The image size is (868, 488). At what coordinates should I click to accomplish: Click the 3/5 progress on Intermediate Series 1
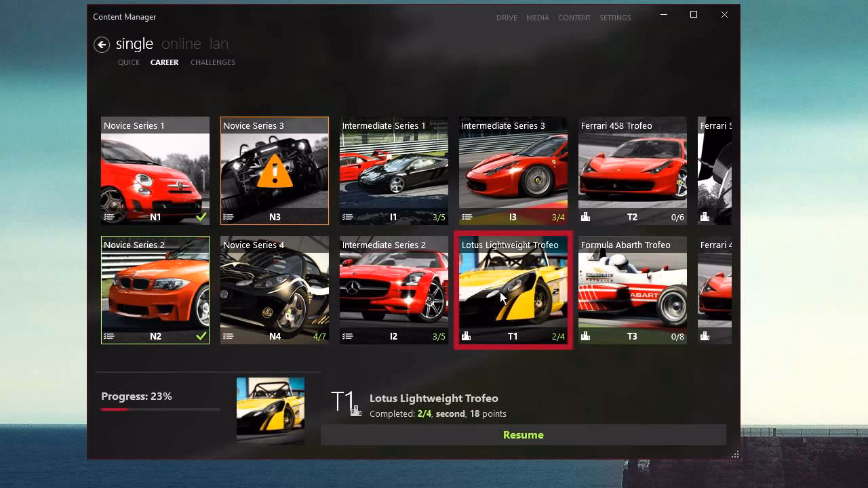click(439, 218)
